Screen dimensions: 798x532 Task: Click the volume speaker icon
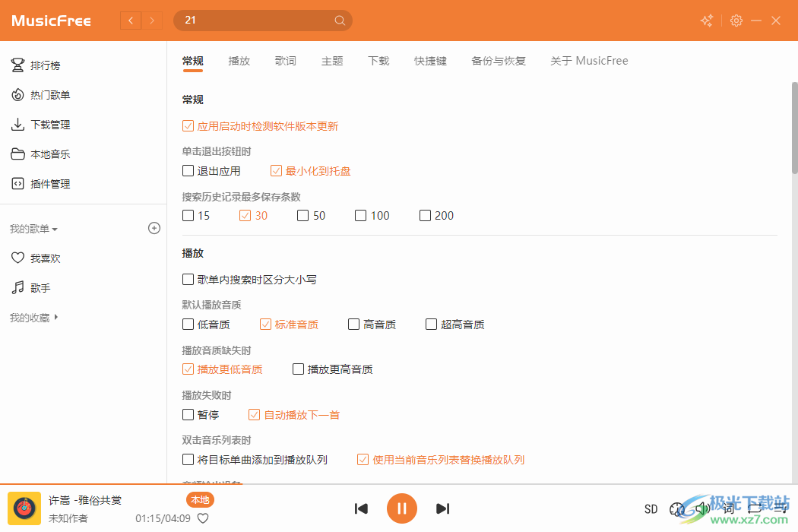(x=703, y=508)
